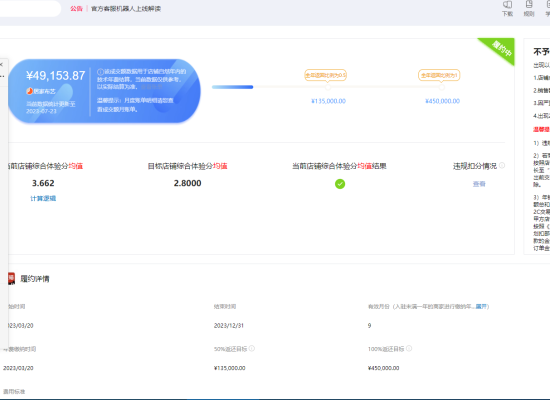The width and height of the screenshot is (550, 400).
Task: Click the search input field at top left
Action: pos(30,8)
